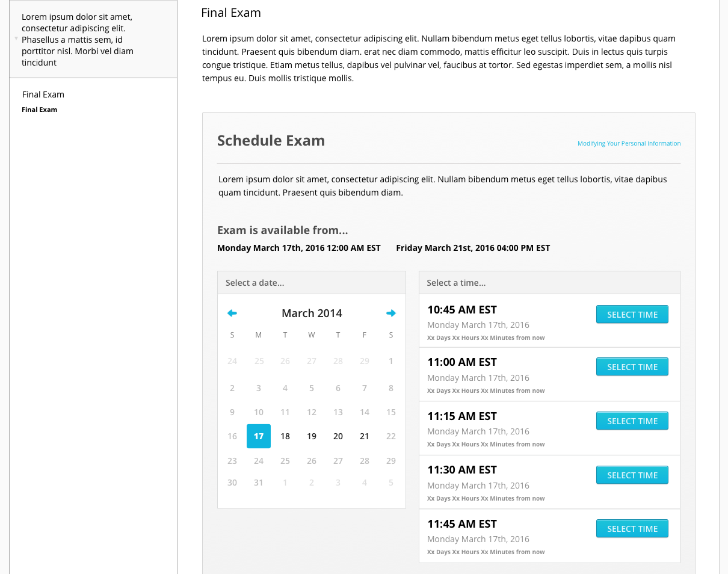Select March 21 on the calendar
Screen dimensions: 728x574
coord(365,436)
